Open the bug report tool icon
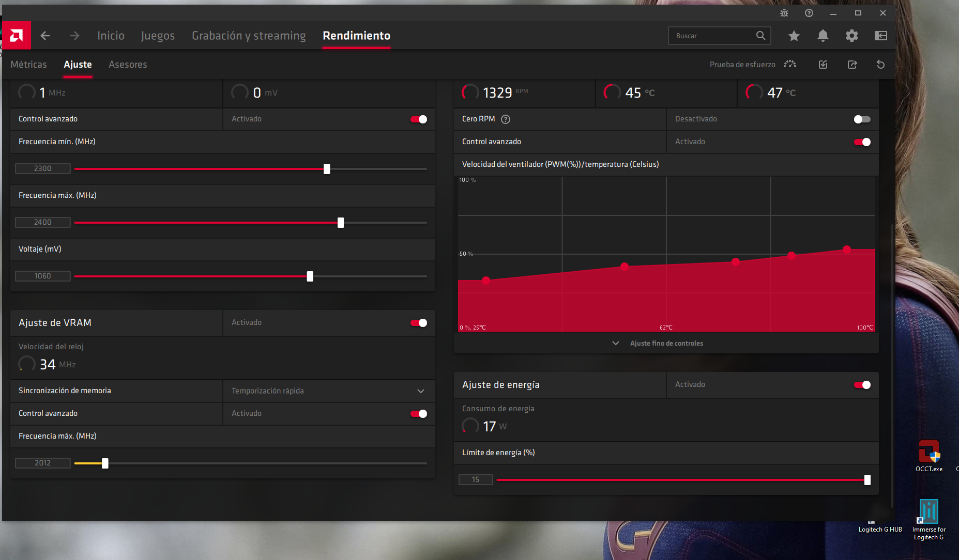 pos(784,13)
